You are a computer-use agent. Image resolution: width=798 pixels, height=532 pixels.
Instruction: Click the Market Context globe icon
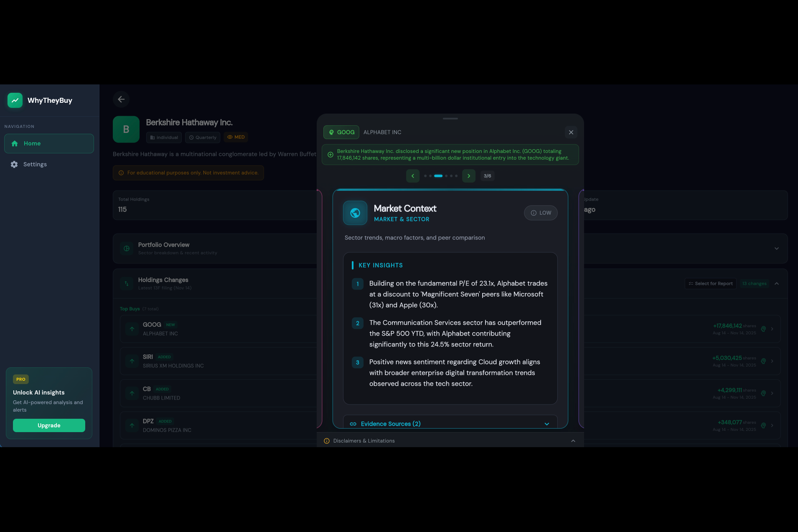(355, 213)
